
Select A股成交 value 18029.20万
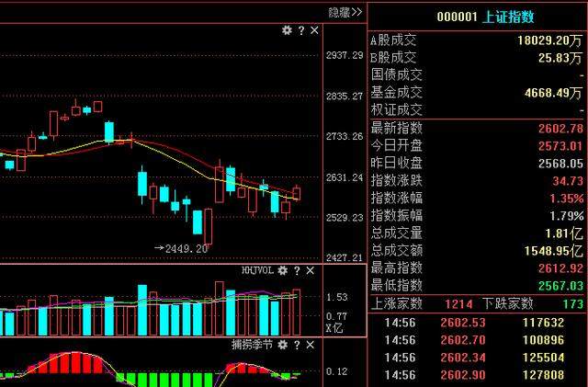[x=550, y=40]
